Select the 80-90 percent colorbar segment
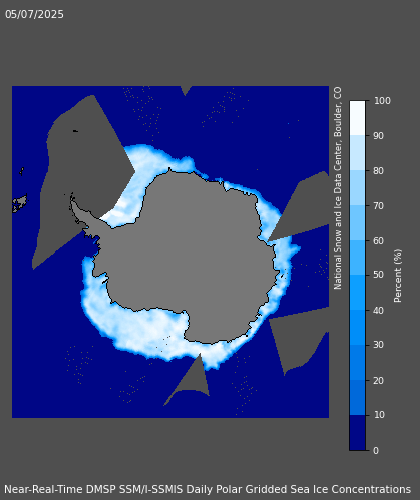The image size is (420, 500). pyautogui.click(x=357, y=153)
